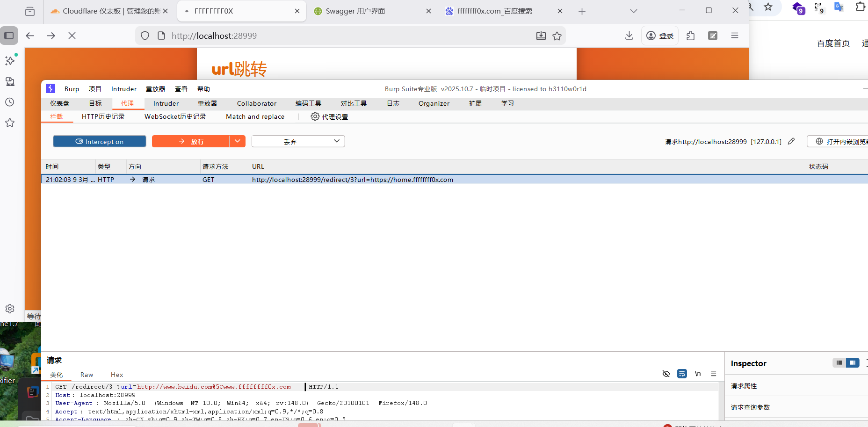
Task: Expand the 放行 forward dropdown arrow
Action: (238, 141)
